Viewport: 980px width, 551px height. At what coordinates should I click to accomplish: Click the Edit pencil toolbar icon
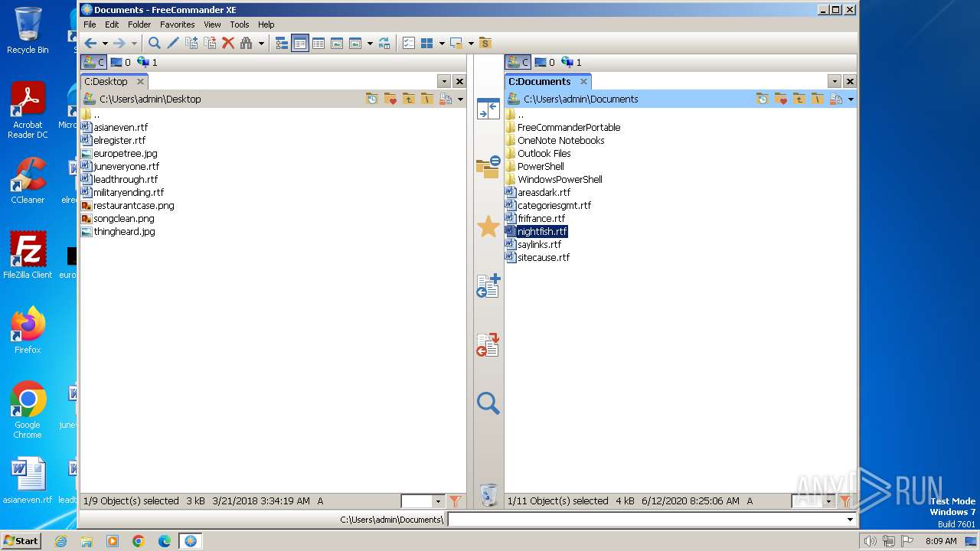[173, 44]
